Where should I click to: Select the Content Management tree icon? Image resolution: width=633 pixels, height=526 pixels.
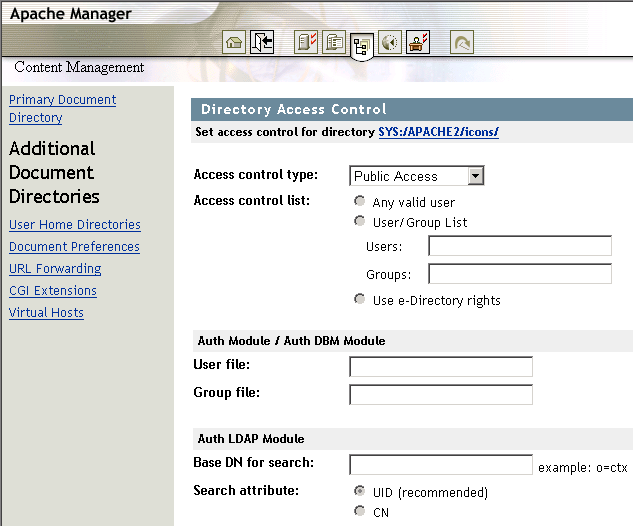point(361,47)
